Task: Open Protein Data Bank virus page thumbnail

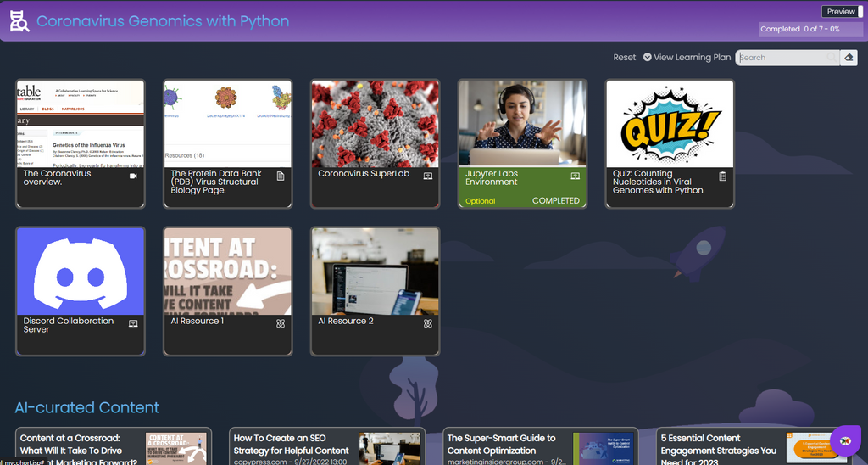Action: point(227,124)
